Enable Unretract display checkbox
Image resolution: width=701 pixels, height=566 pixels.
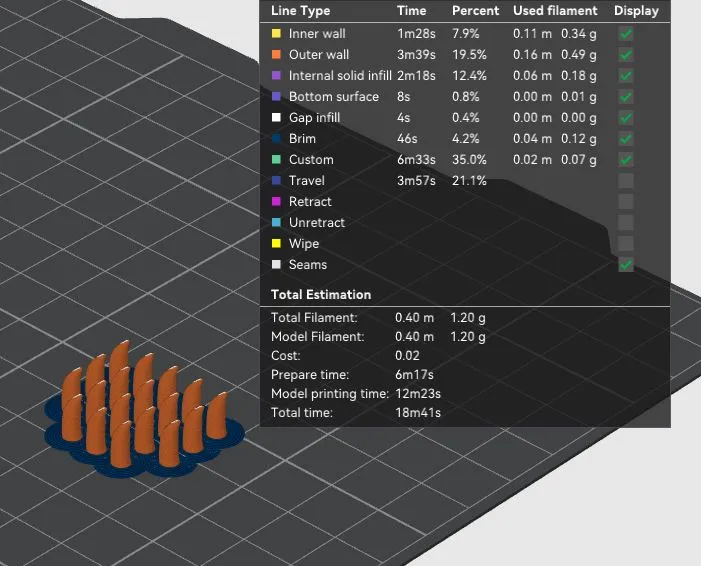pos(626,223)
